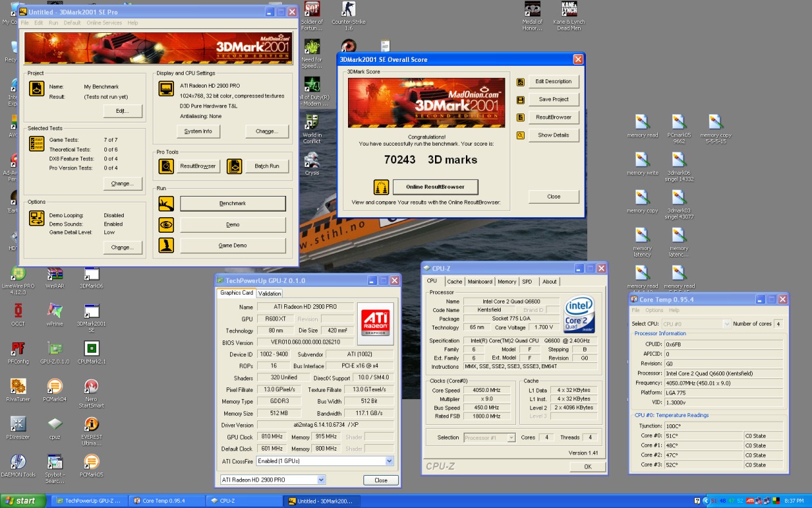This screenshot has width=812, height=508.
Task: Launch EVEREST Ultimate desktop icon
Action: pyautogui.click(x=92, y=431)
